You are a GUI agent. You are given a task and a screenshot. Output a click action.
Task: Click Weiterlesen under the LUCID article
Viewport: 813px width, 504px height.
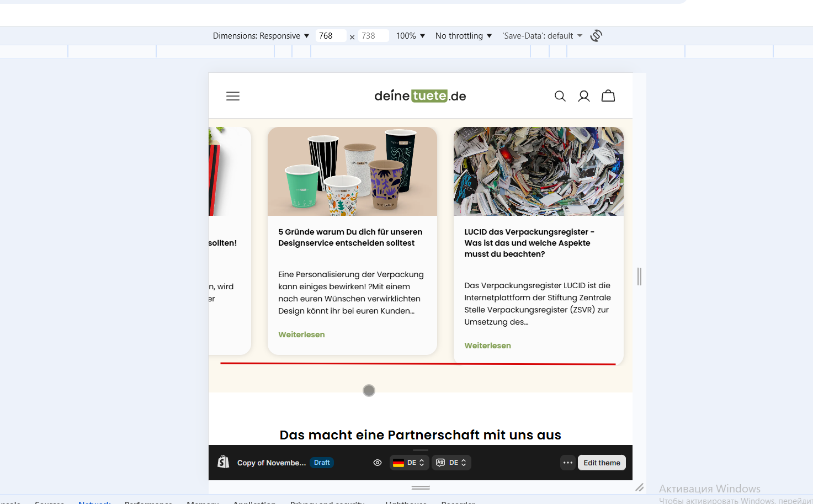coord(487,346)
